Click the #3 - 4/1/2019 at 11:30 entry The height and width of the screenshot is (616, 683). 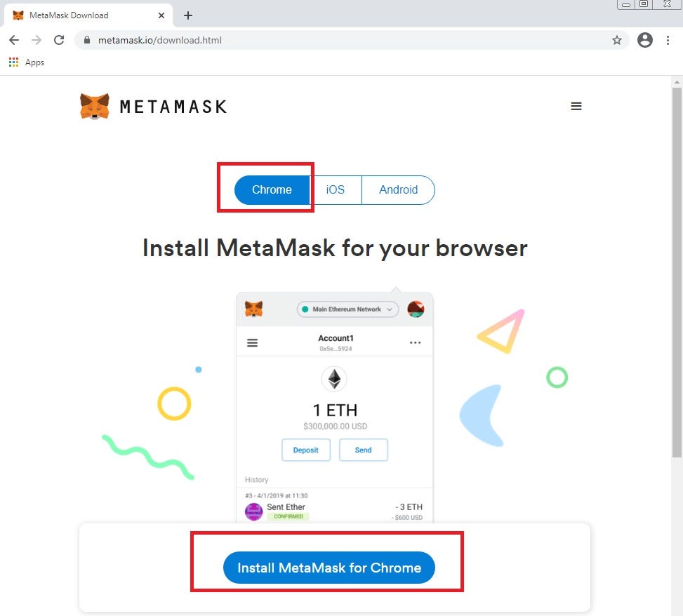(x=276, y=496)
